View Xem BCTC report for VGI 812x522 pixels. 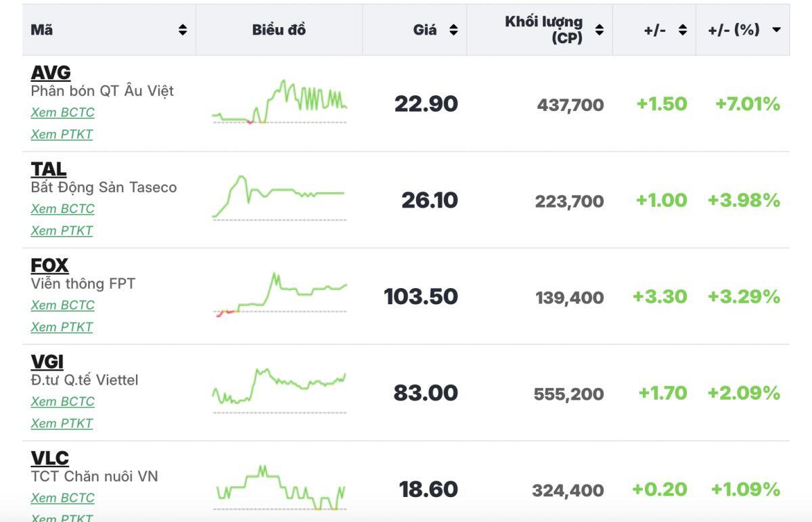[x=62, y=402]
